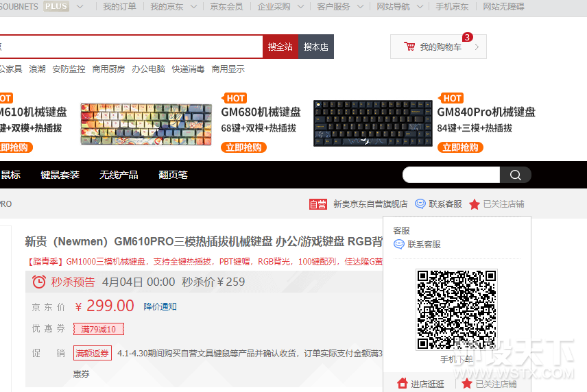Click the cart item count badge
The image size is (587, 392).
point(467,38)
